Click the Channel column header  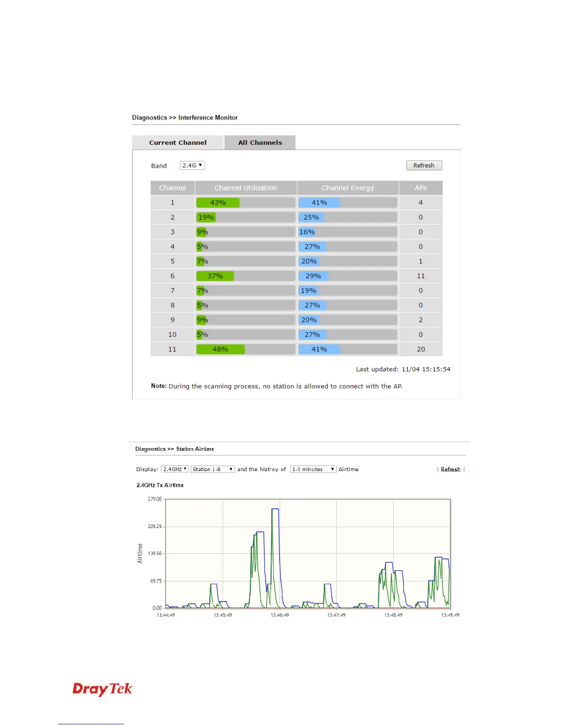pyautogui.click(x=172, y=188)
